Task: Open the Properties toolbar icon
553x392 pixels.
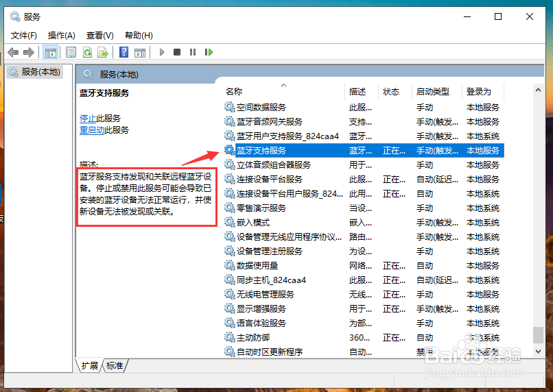Action: [71, 53]
